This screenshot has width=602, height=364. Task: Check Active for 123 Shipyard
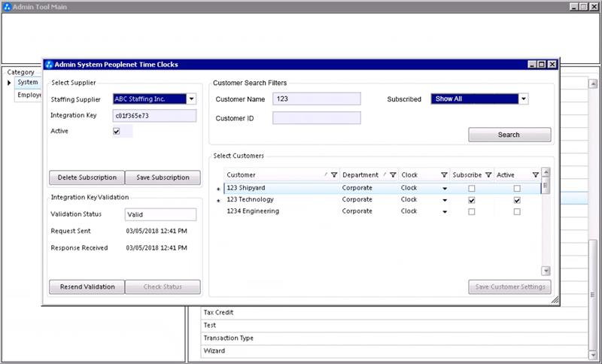517,188
